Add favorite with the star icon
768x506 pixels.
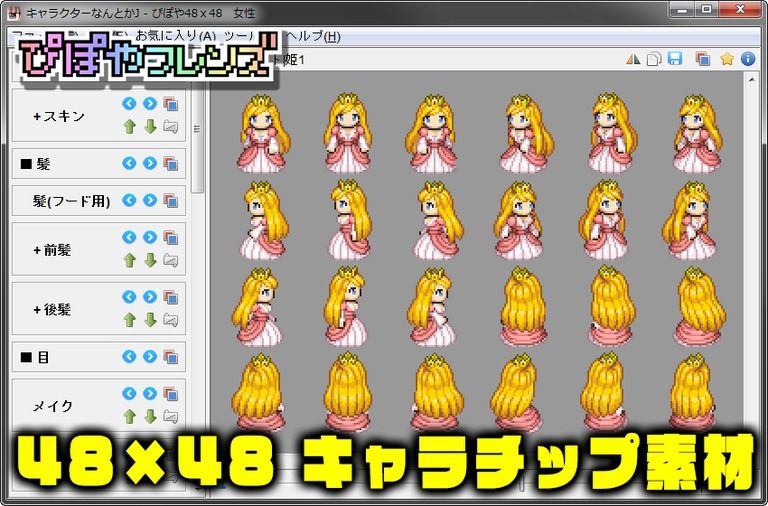(727, 59)
